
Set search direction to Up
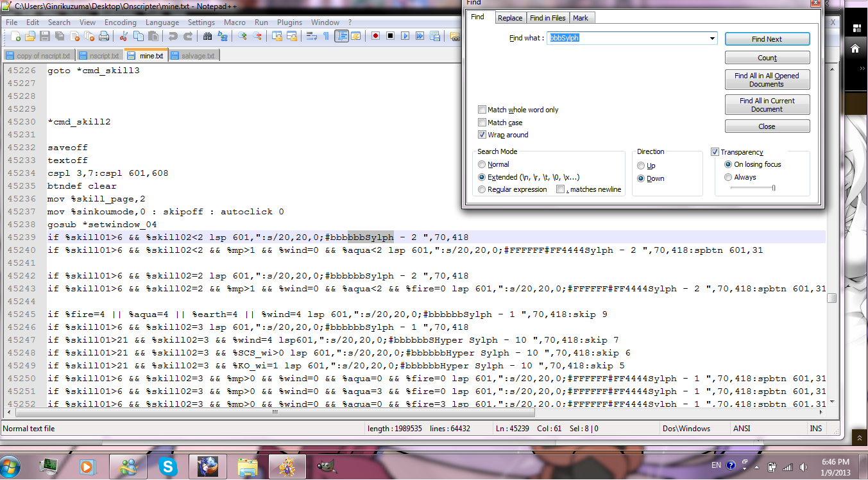pyautogui.click(x=642, y=166)
